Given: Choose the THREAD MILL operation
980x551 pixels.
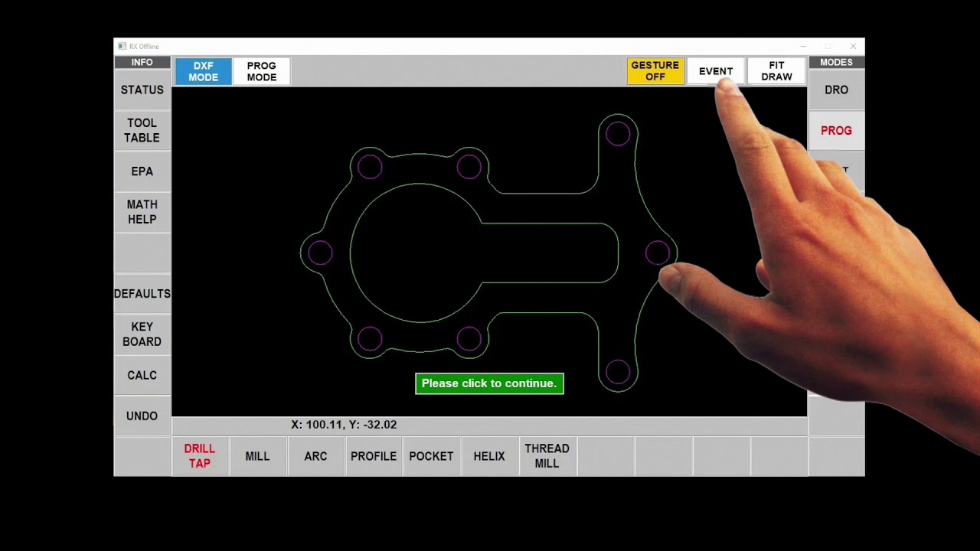Looking at the screenshot, I should click(547, 456).
